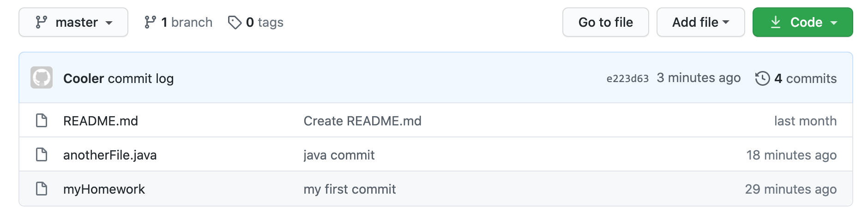Click the clock history icon near commits
Image resolution: width=868 pixels, height=213 pixels.
(x=762, y=78)
